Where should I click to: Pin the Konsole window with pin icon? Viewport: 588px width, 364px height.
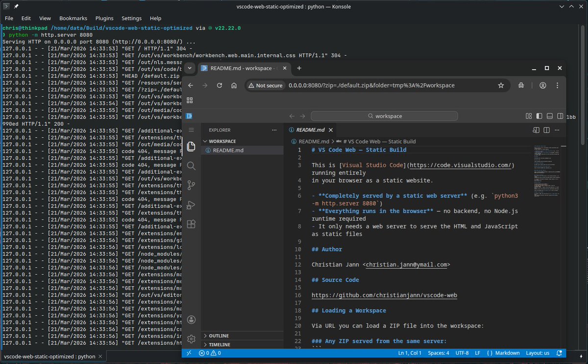(16, 6)
